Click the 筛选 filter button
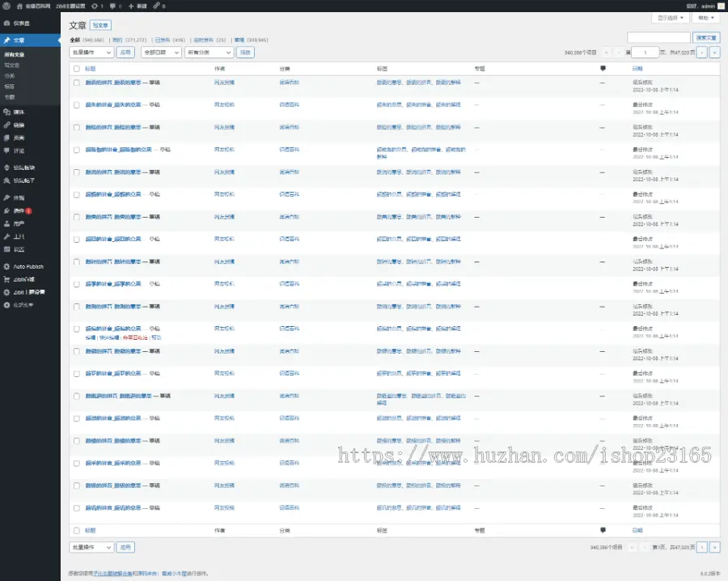Screen dimensions: 728x581 point(245,53)
